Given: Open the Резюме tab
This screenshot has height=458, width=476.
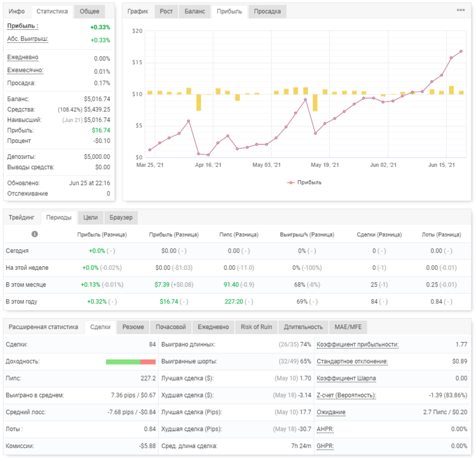Looking at the screenshot, I should click(x=133, y=327).
